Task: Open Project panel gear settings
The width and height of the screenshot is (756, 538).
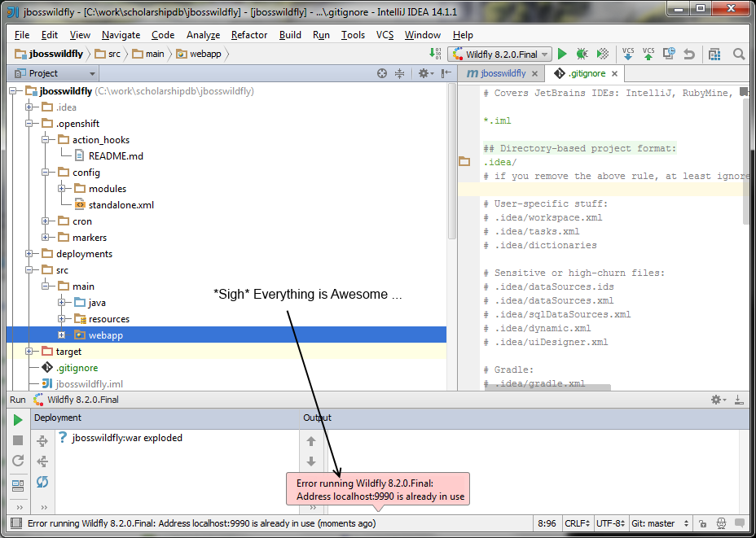Action: click(426, 73)
